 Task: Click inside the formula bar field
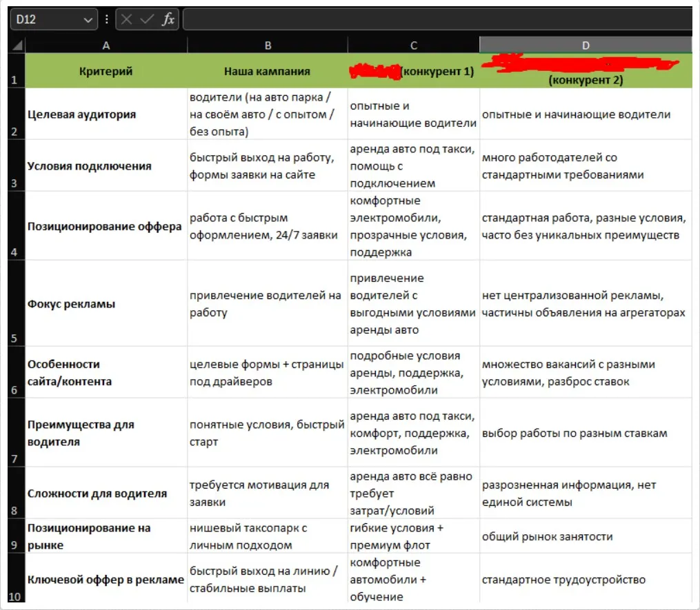pyautogui.click(x=437, y=19)
